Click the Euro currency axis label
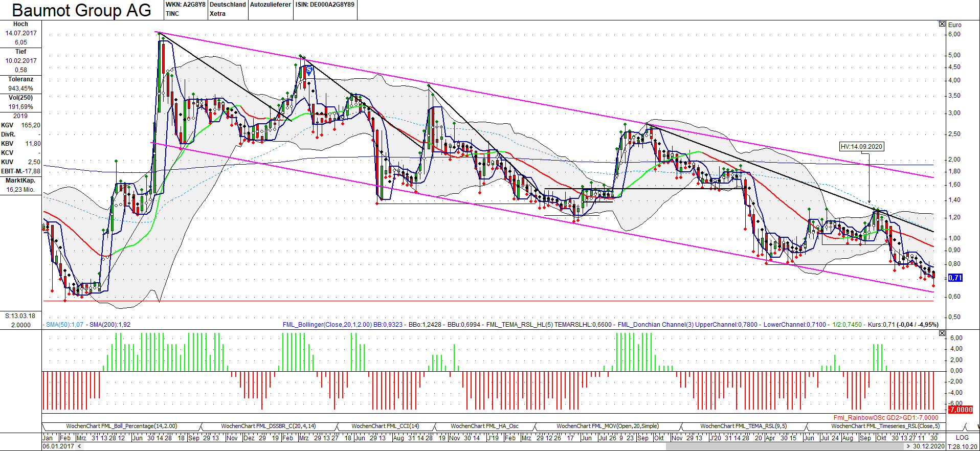The width and height of the screenshot is (980, 451). (x=955, y=25)
